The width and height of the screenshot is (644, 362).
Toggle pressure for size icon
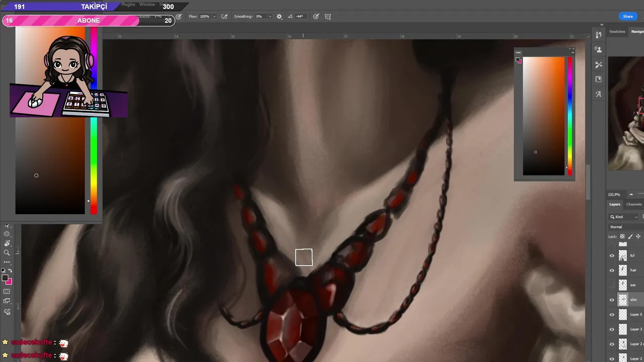click(316, 17)
